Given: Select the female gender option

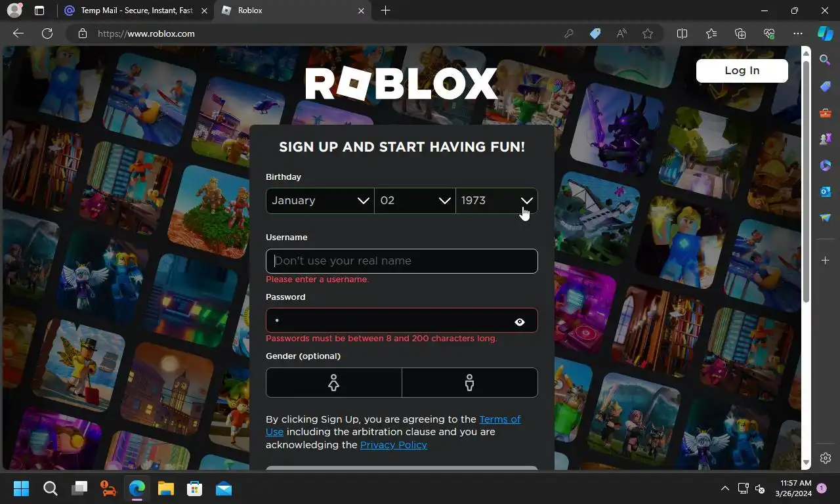Looking at the screenshot, I should [333, 383].
